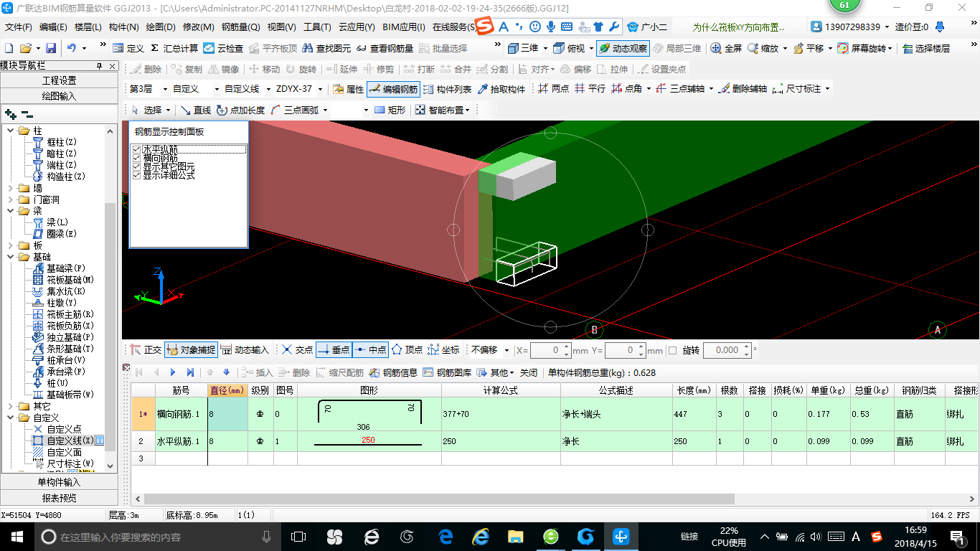The image size is (980, 551).
Task: Click 删除辅轴 delete auxiliary axis
Action: pos(743,89)
